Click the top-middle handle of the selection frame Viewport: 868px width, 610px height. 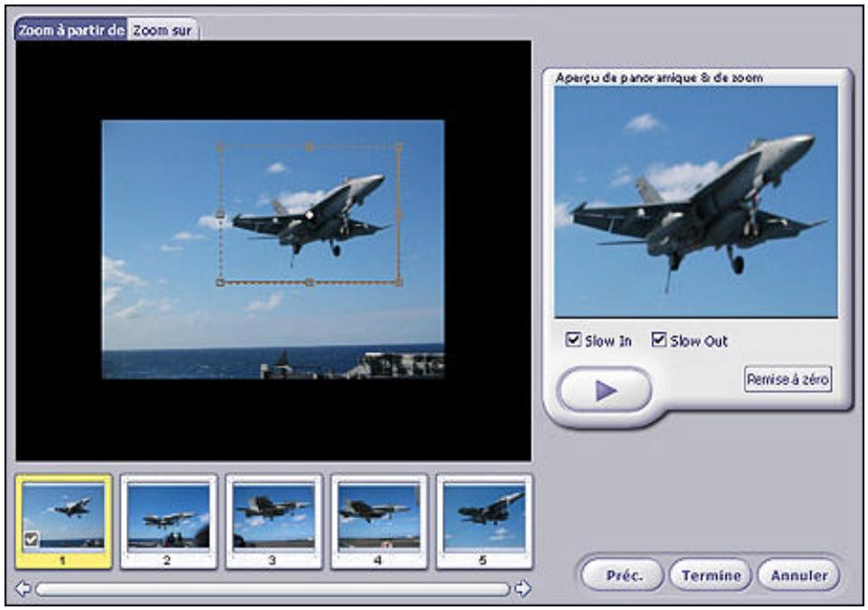click(309, 145)
